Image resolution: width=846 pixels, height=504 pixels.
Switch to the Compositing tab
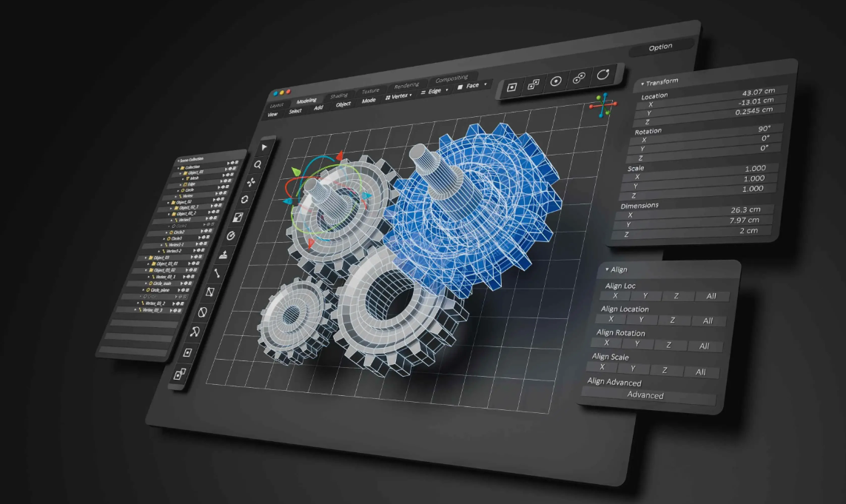[451, 78]
